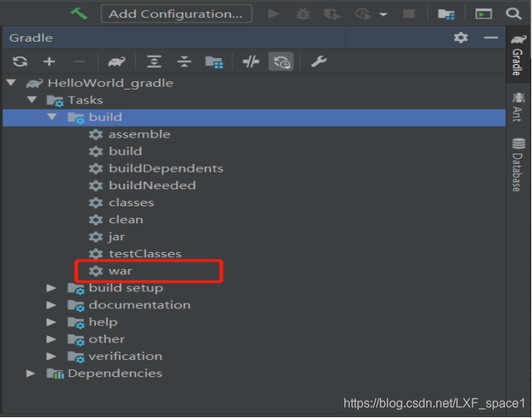Click the Debug bug icon in top toolbar

tap(303, 14)
